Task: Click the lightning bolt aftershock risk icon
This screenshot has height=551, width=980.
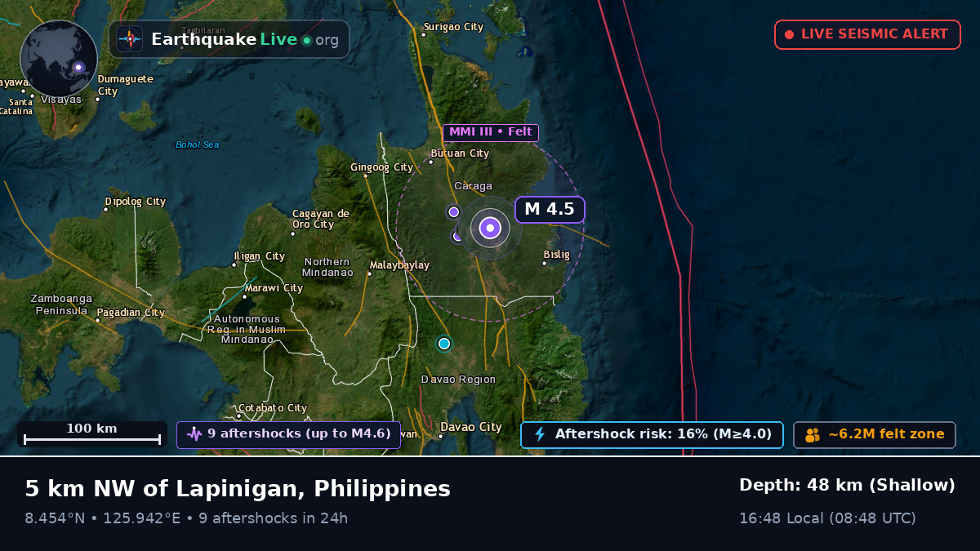Action: pyautogui.click(x=539, y=434)
